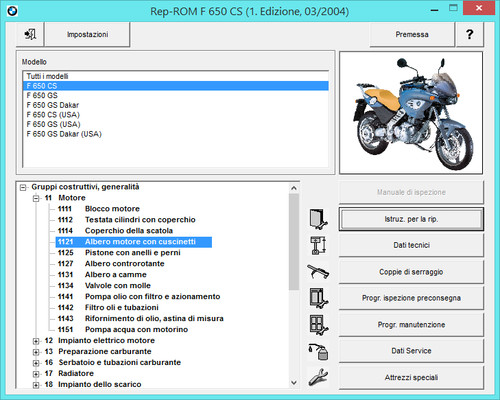Select 1127 Albero controrotante
The height and width of the screenshot is (400, 500).
click(111, 264)
